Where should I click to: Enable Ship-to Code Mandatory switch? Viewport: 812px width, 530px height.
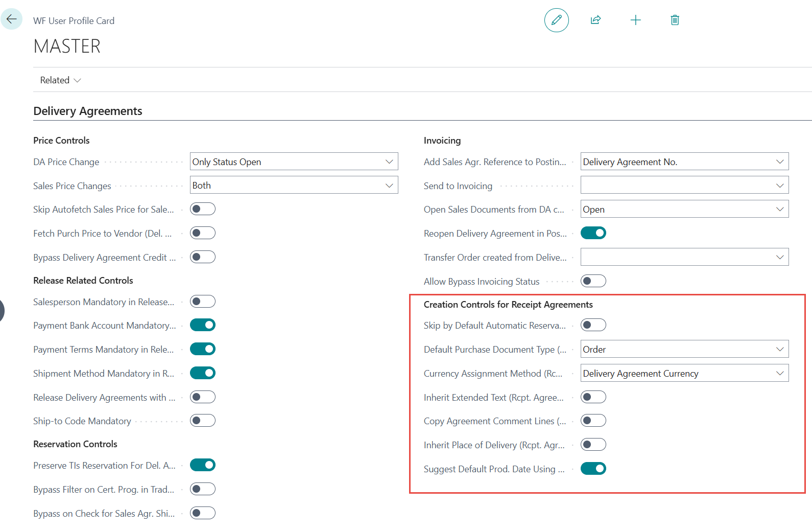(203, 421)
